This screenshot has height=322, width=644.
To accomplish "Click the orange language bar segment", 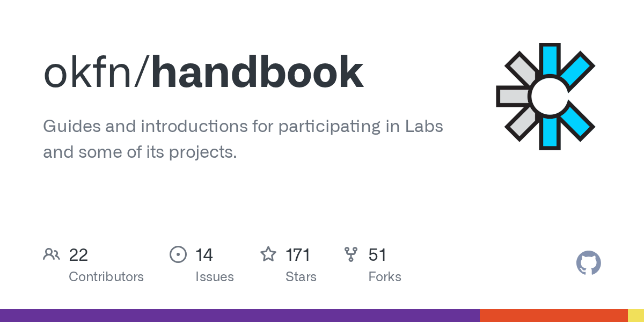I will pos(553,316).
